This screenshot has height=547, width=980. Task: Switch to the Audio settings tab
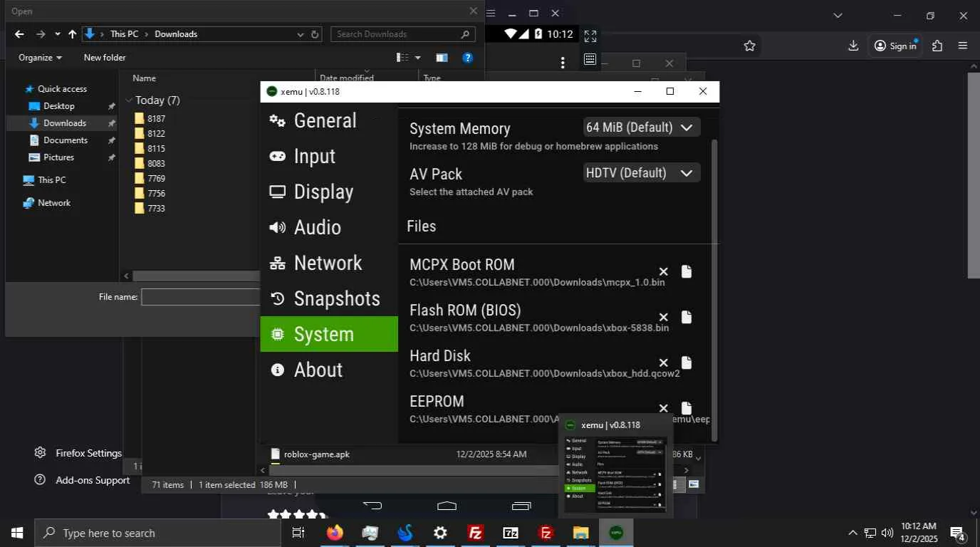point(329,227)
